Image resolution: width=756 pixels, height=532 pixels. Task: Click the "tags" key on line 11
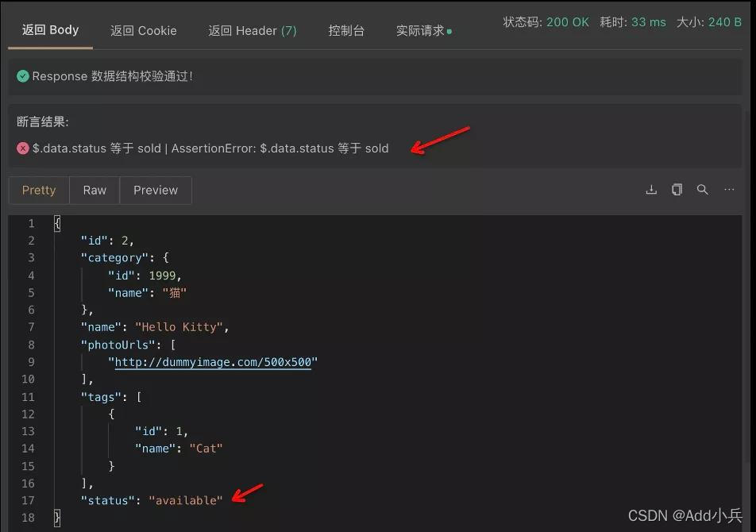pos(101,397)
